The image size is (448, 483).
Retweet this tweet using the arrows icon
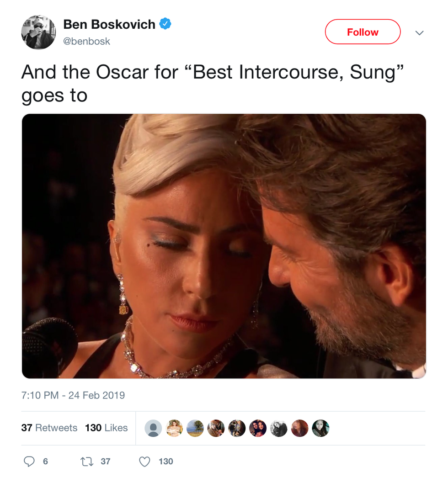pos(86,462)
